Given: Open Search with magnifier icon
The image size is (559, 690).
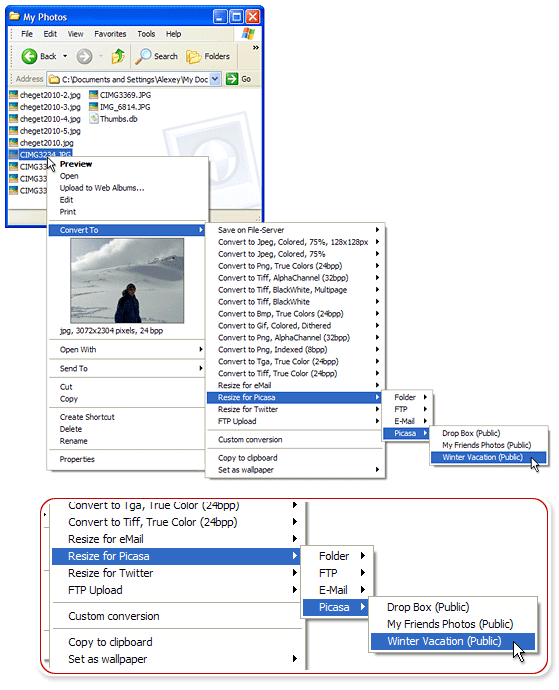Looking at the screenshot, I should pyautogui.click(x=156, y=56).
